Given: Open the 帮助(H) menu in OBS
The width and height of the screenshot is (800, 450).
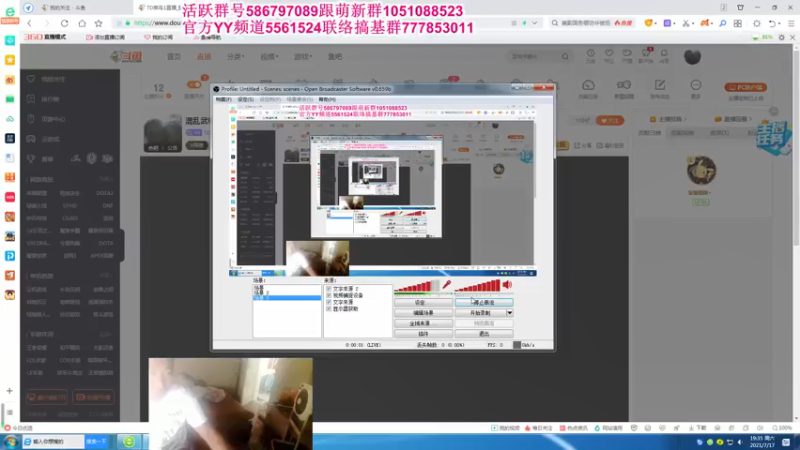Looking at the screenshot, I should point(327,99).
